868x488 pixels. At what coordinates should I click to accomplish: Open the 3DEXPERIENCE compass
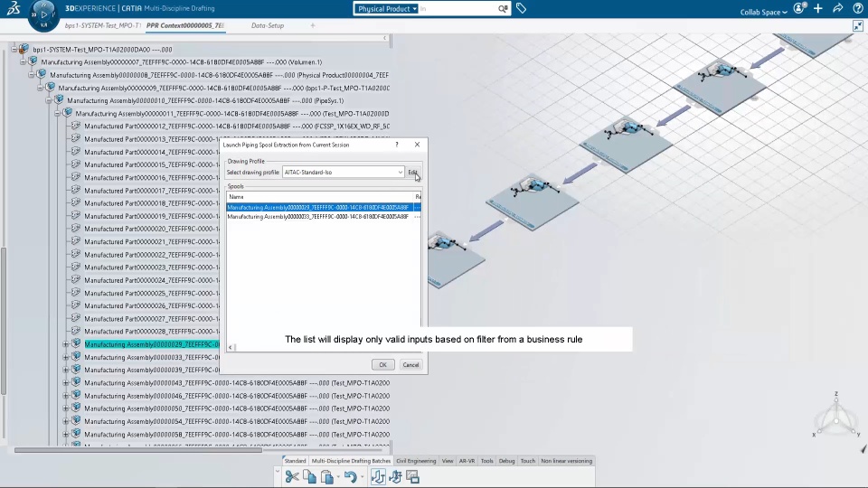click(x=43, y=15)
